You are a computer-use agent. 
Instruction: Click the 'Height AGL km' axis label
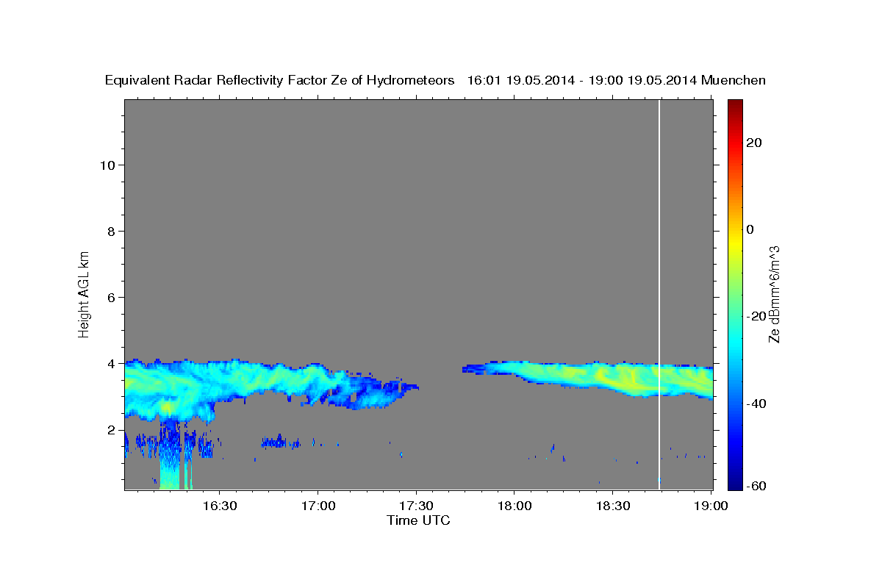[84, 293]
